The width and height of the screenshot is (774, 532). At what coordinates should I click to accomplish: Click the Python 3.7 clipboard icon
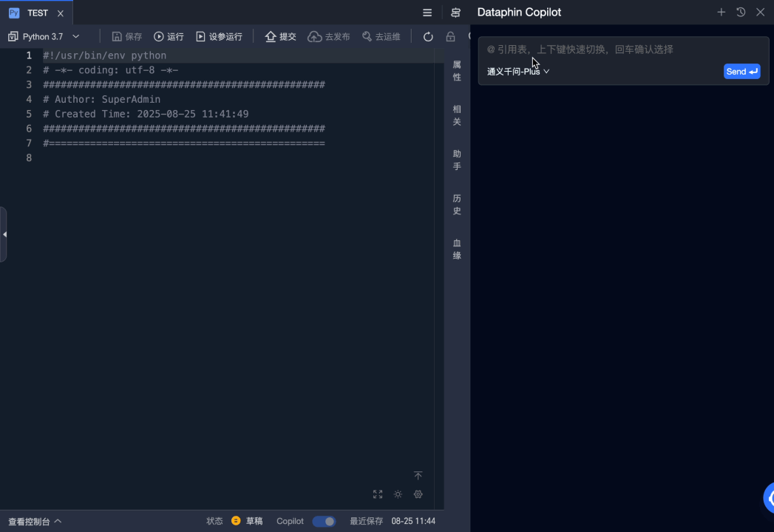pos(13,36)
